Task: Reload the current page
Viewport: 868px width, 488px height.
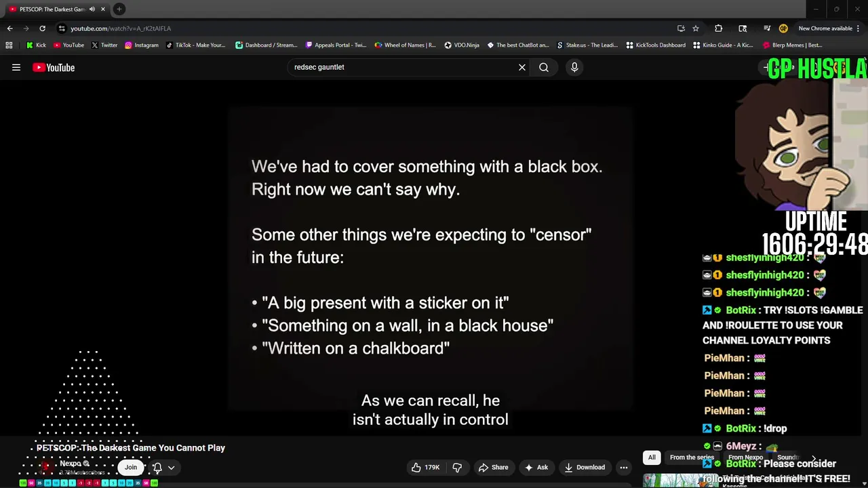Action: click(42, 28)
